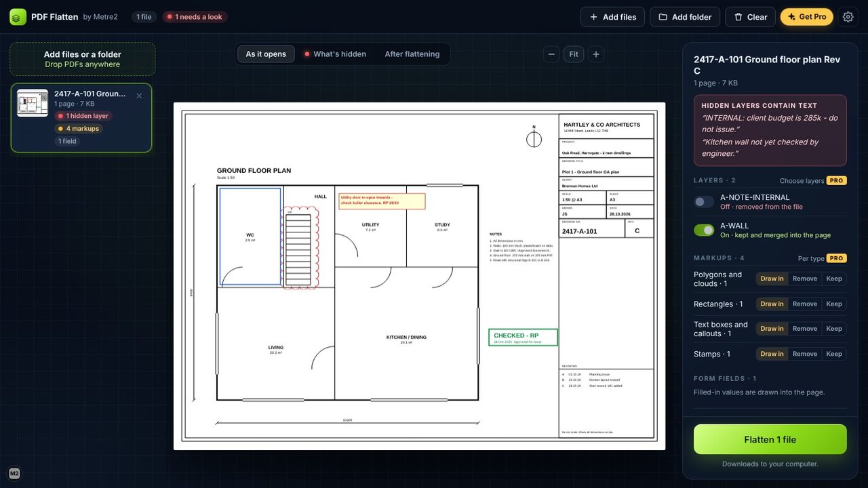The image size is (868, 488).
Task: Select the 2417-A-101 file thumbnail
Action: pyautogui.click(x=33, y=103)
